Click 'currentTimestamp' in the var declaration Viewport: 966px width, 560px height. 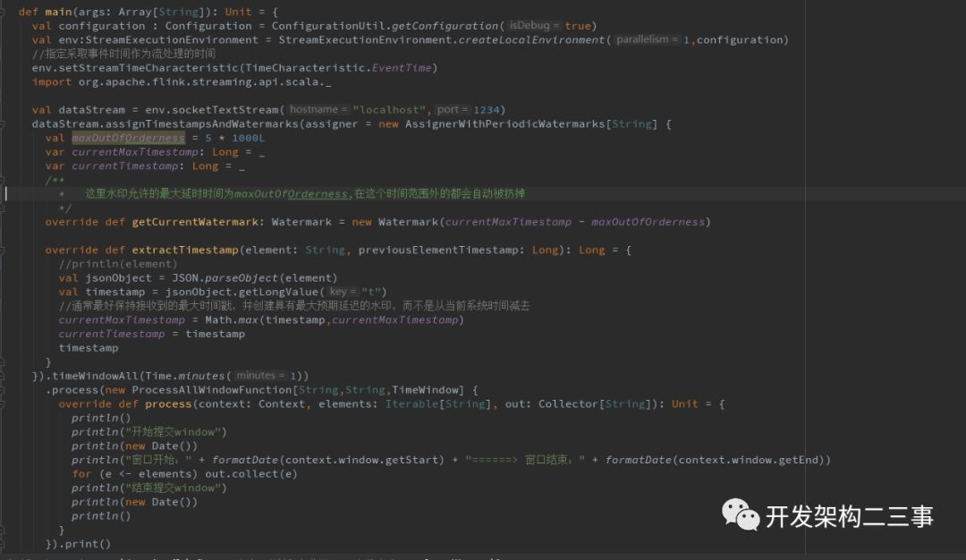[124, 166]
